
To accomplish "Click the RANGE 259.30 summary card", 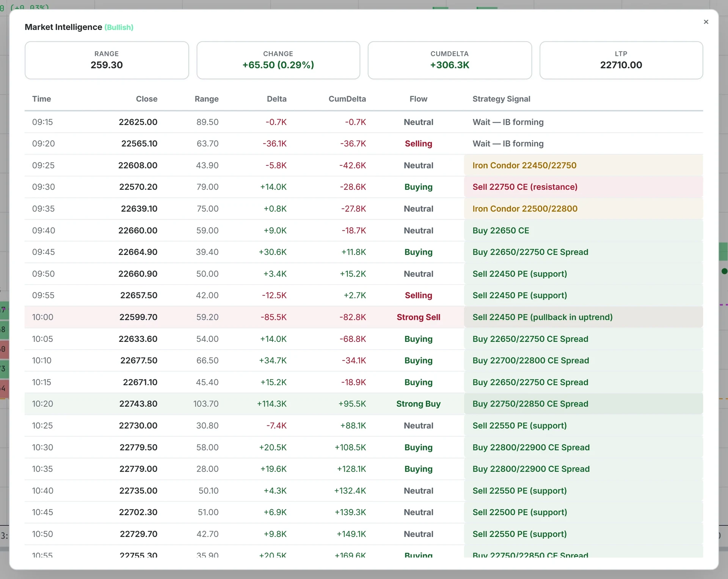I will click(107, 60).
